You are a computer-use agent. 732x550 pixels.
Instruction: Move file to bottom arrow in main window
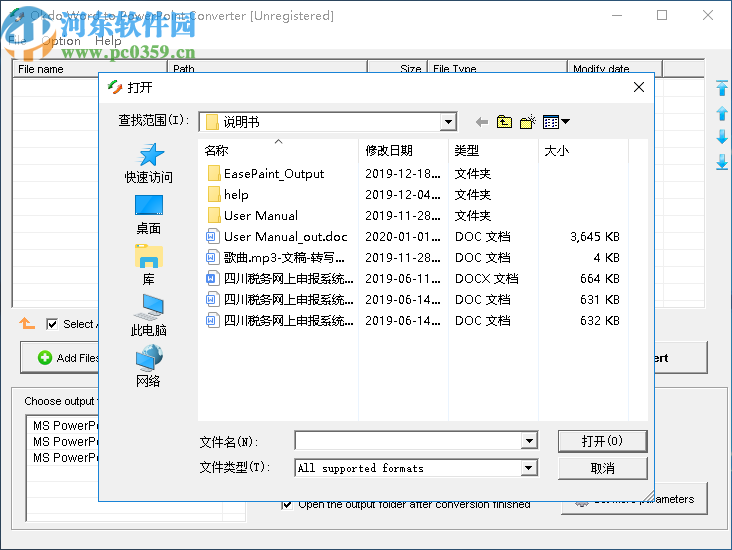722,162
